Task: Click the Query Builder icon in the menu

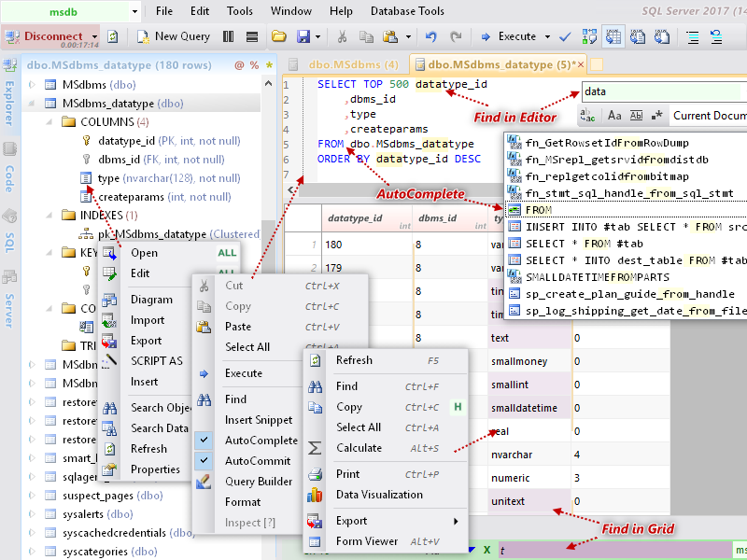Action: coord(204,482)
